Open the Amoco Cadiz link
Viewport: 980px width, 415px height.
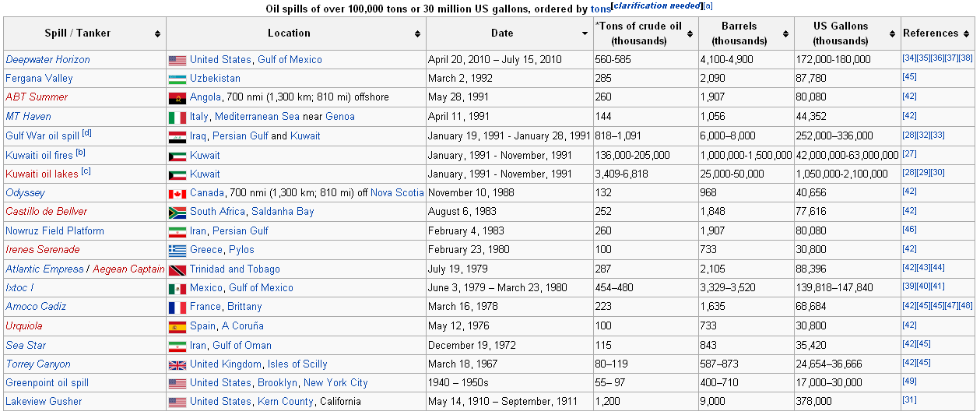36,307
